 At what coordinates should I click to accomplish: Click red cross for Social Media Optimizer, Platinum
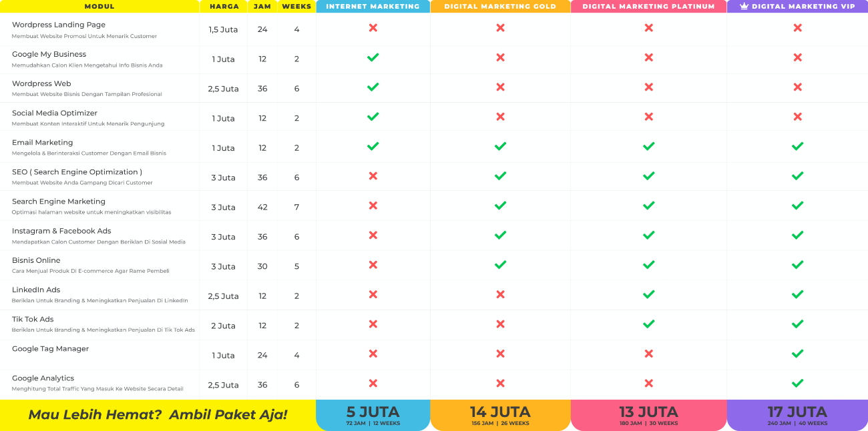pyautogui.click(x=648, y=117)
